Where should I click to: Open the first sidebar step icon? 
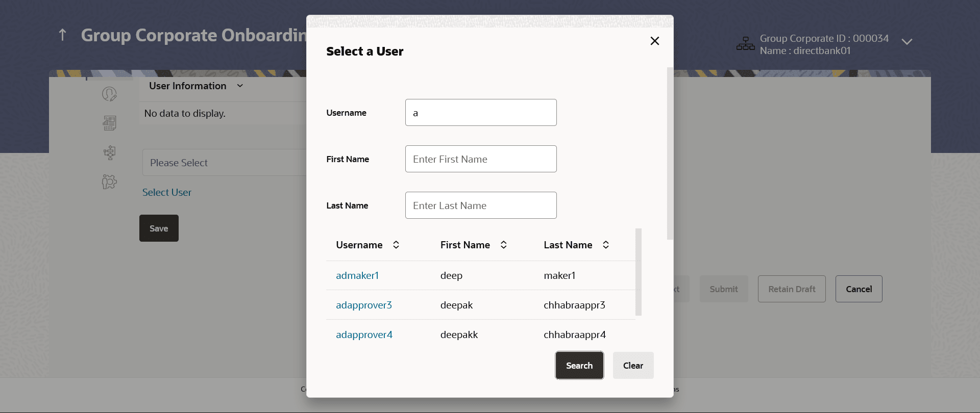pos(109,94)
